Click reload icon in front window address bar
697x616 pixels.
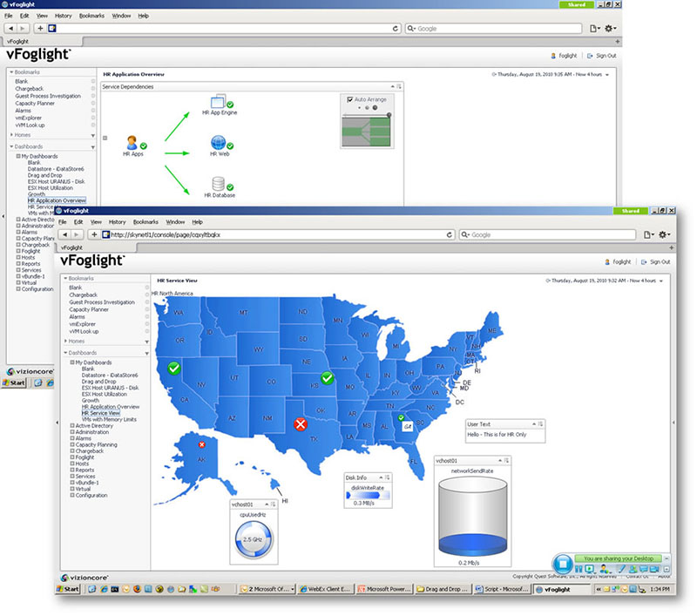(x=450, y=234)
